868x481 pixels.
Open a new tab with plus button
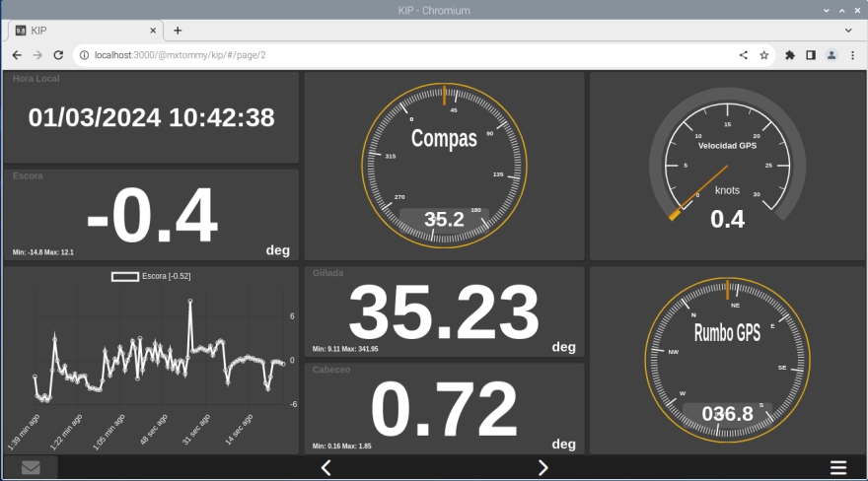[178, 31]
